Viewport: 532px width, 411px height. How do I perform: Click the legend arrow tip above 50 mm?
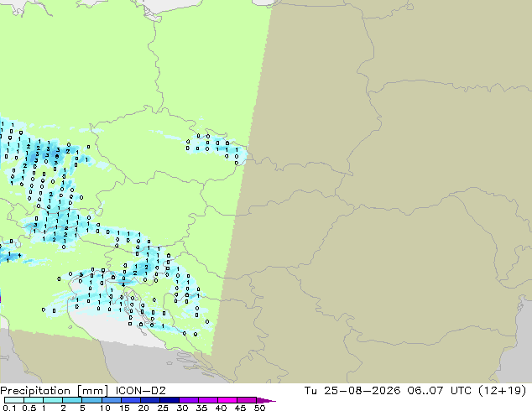coord(266,400)
